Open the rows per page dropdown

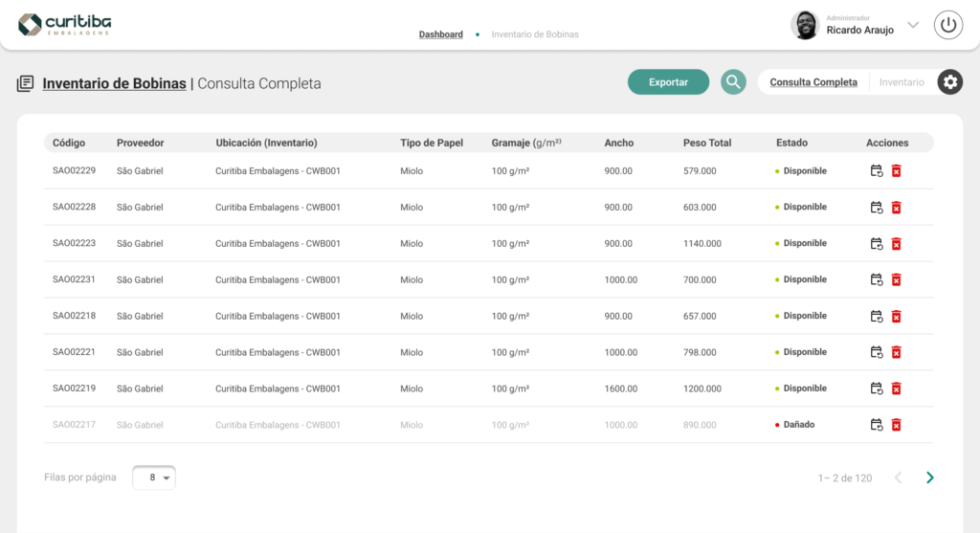154,477
